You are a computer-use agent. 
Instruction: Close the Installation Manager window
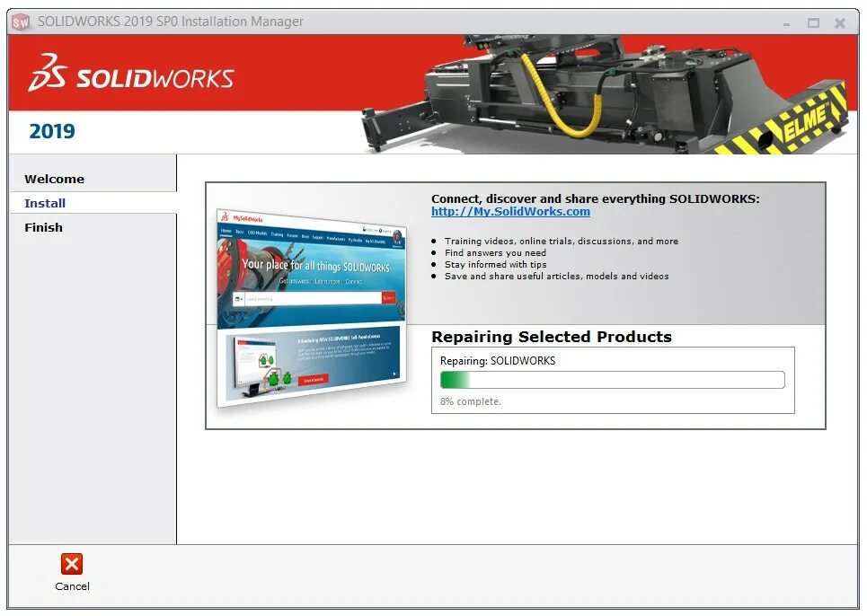[x=840, y=23]
